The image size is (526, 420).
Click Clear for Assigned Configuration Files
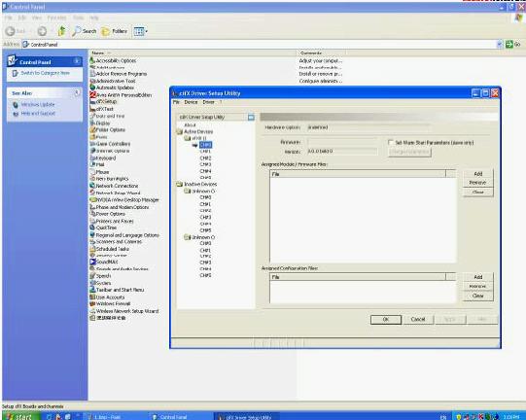pyautogui.click(x=478, y=296)
